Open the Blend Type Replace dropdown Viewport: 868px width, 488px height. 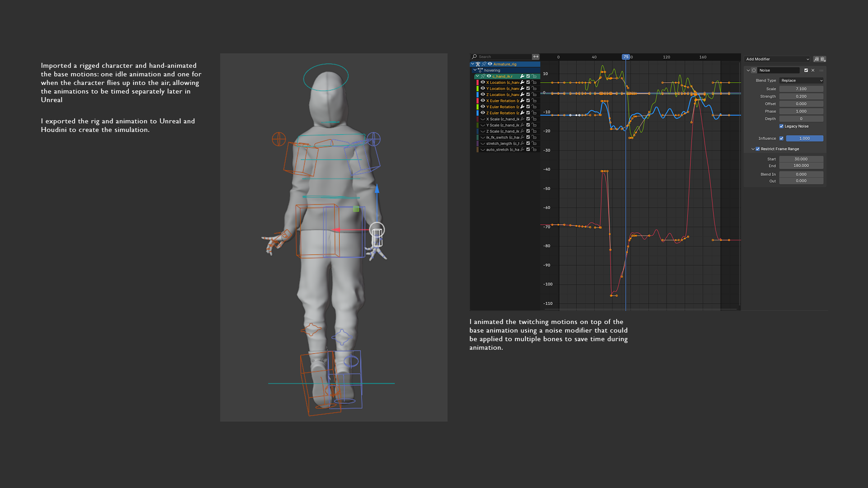point(801,80)
